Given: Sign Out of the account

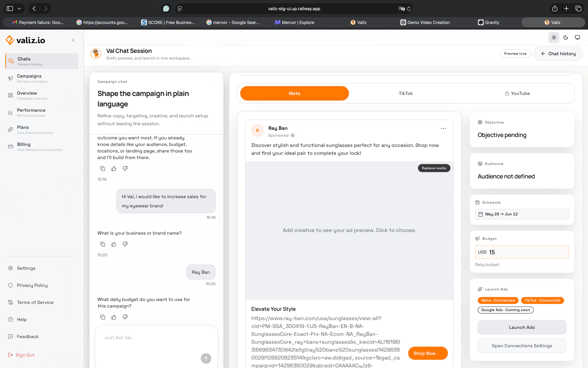Looking at the screenshot, I should click(21, 355).
